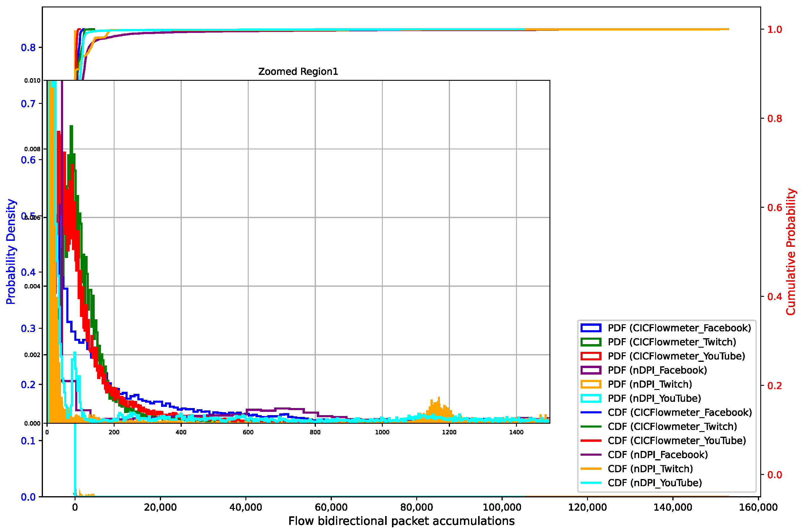The height and width of the screenshot is (532, 802).
Task: Click the Zoomed Region1 inset title
Action: pos(298,72)
